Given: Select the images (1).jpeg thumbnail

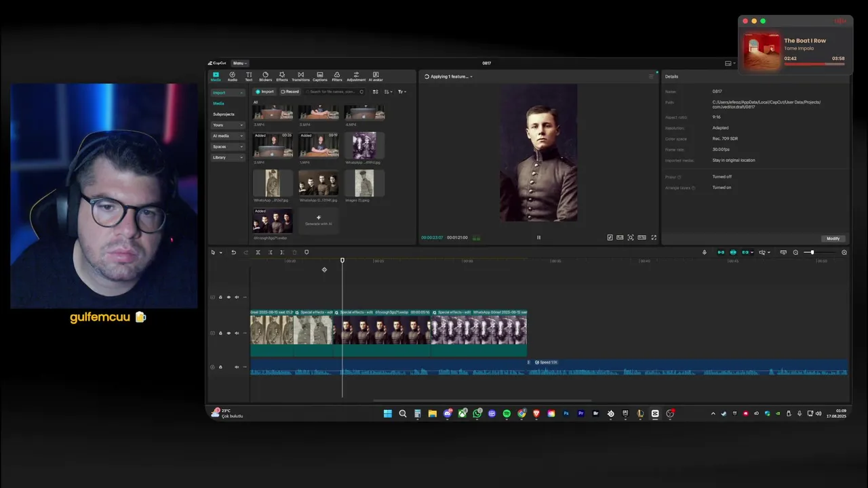Looking at the screenshot, I should click(364, 183).
